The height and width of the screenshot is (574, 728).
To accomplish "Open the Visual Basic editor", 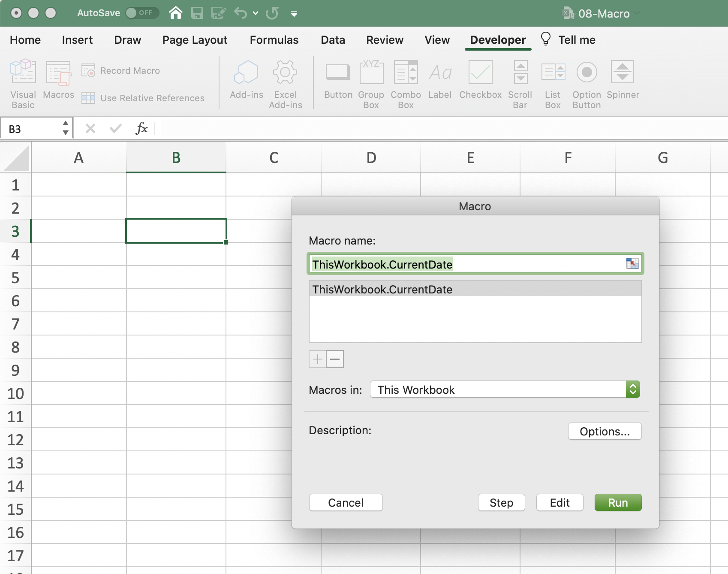I will [x=23, y=84].
